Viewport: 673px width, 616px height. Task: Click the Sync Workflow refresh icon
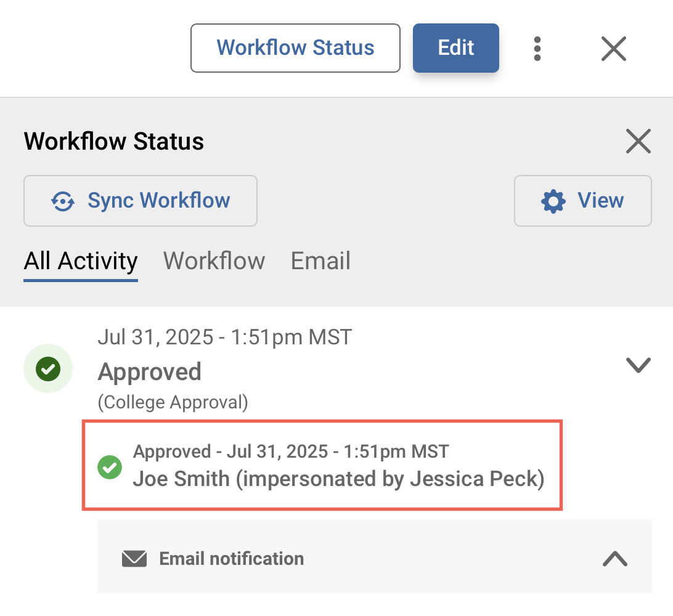pyautogui.click(x=62, y=201)
